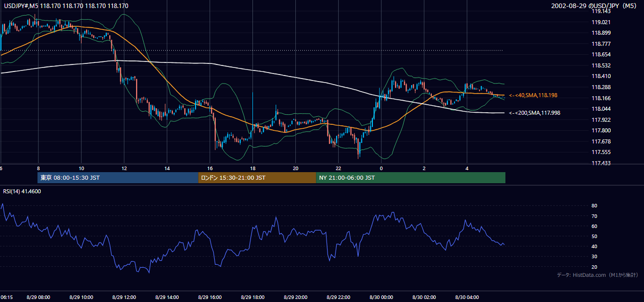Screen dimensions: 644x302
Task: Click the 8/29 08:00 time label
Action: click(x=38, y=297)
